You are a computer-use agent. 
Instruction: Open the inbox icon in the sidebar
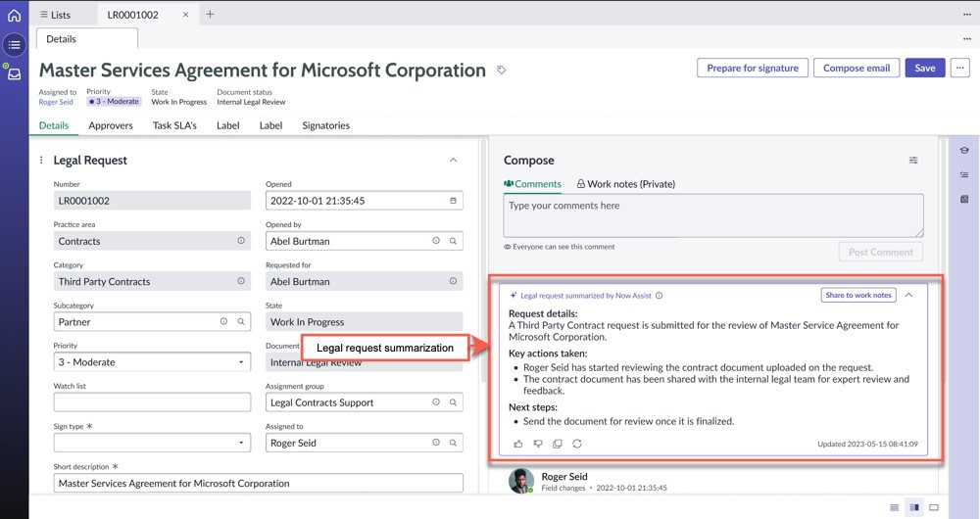coord(14,73)
